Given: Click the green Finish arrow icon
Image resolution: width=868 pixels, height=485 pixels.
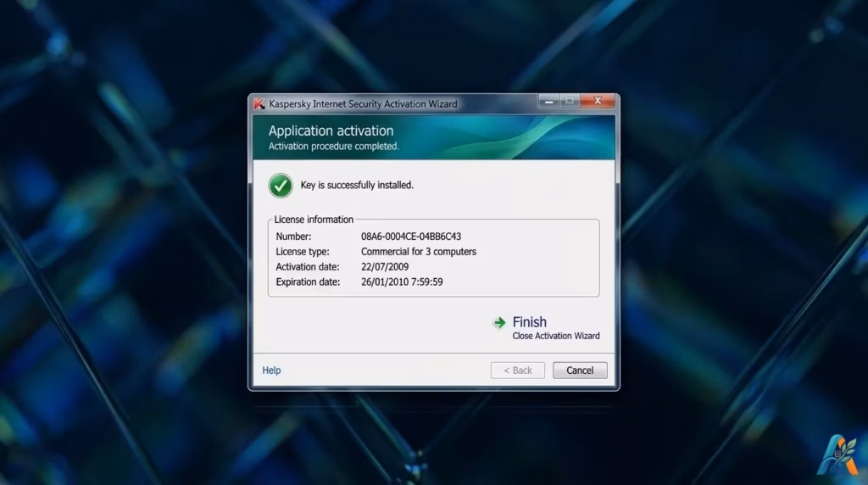Looking at the screenshot, I should [x=499, y=323].
